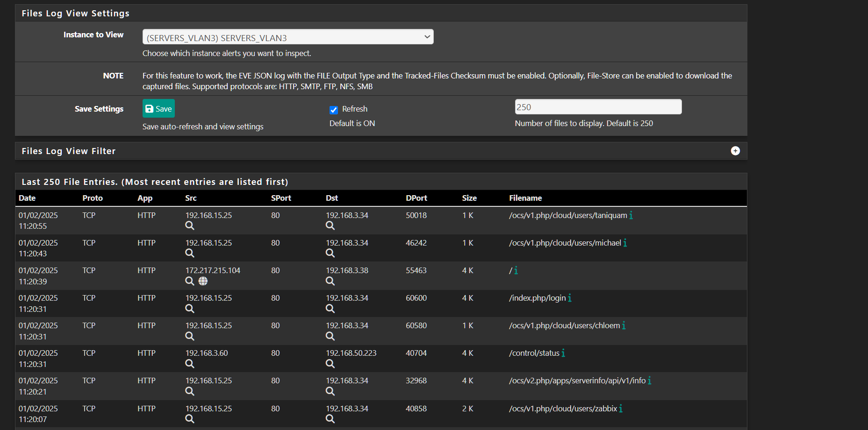Image resolution: width=868 pixels, height=430 pixels.
Task: Click the Proto column header
Action: (93, 198)
